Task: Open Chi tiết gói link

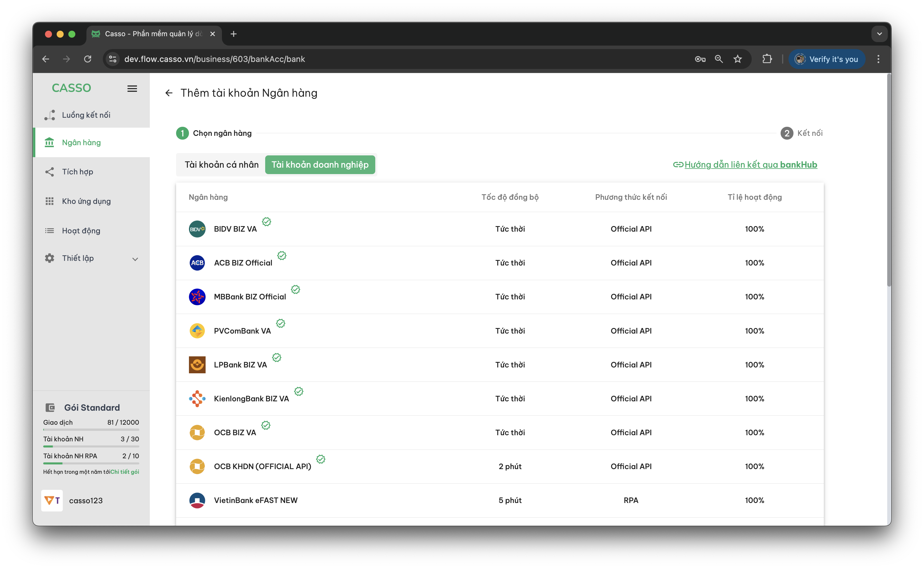Action: 124,471
